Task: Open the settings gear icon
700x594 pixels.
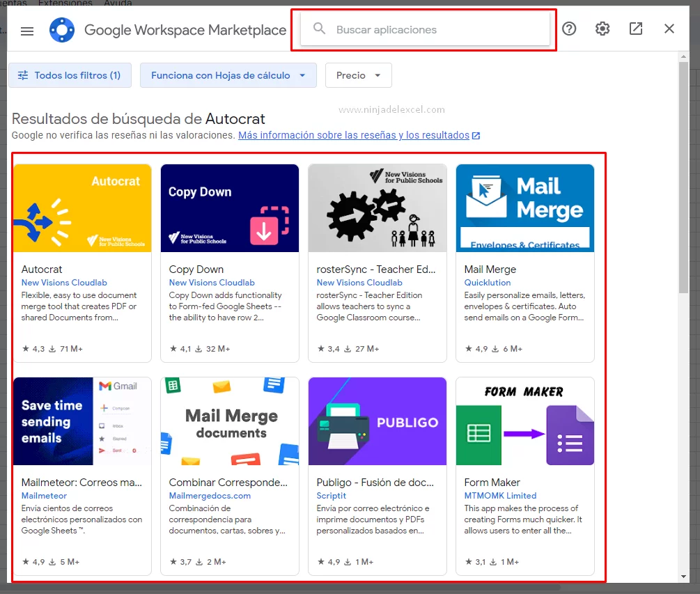Action: (602, 29)
